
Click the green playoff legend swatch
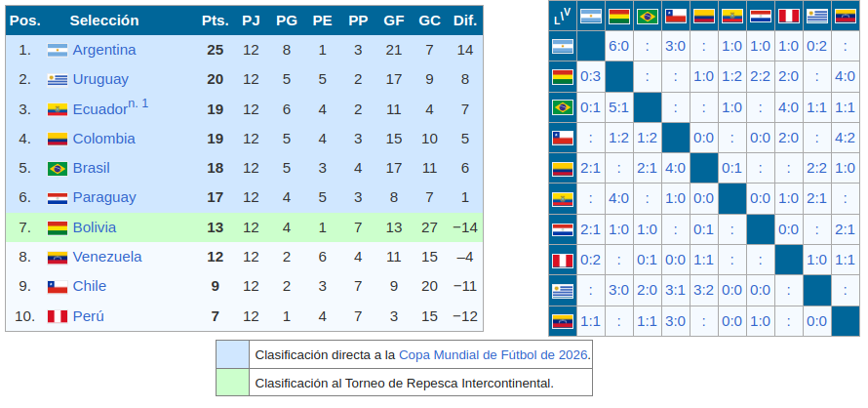pyautogui.click(x=232, y=382)
